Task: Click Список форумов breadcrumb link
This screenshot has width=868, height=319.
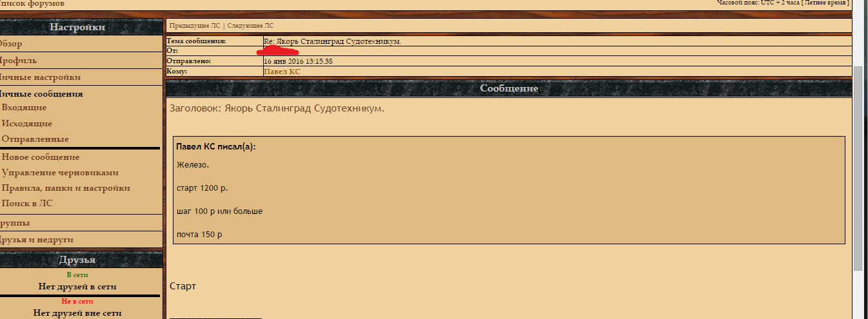Action: pos(32,4)
